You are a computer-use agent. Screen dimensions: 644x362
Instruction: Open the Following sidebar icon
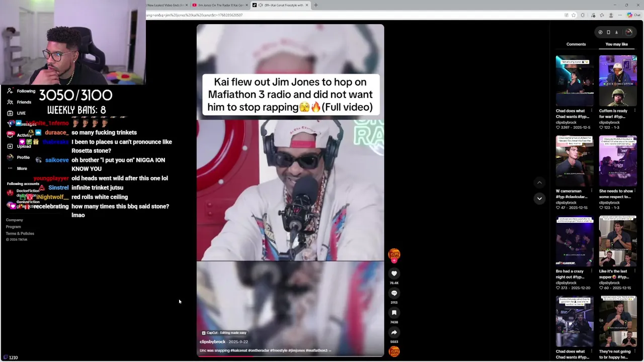pos(10,91)
